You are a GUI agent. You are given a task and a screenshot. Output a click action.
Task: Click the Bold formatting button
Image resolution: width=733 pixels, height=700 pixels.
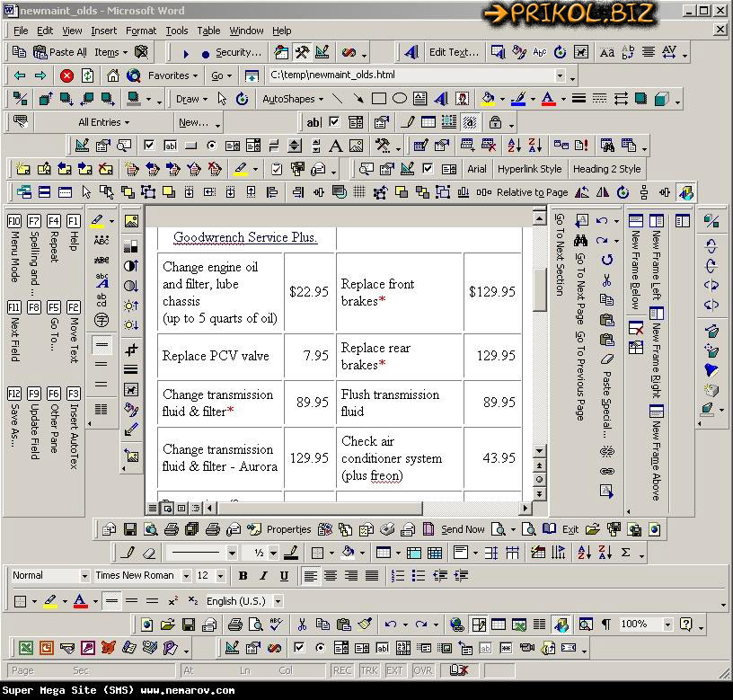243,576
